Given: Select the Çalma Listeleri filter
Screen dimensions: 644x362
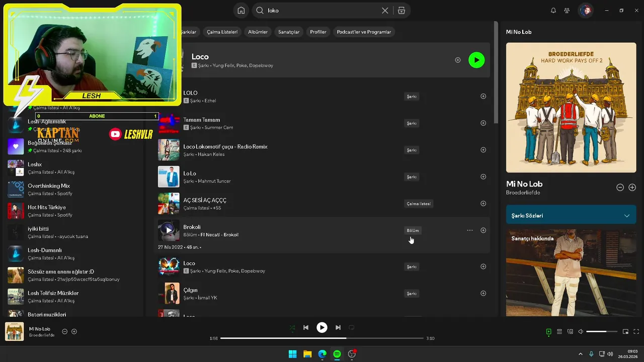Looking at the screenshot, I should click(222, 32).
